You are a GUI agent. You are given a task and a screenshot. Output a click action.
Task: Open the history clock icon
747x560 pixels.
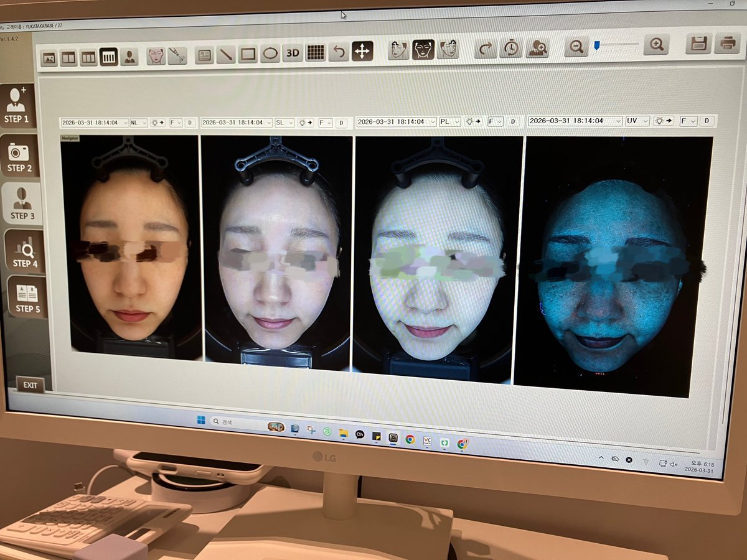pos(510,47)
